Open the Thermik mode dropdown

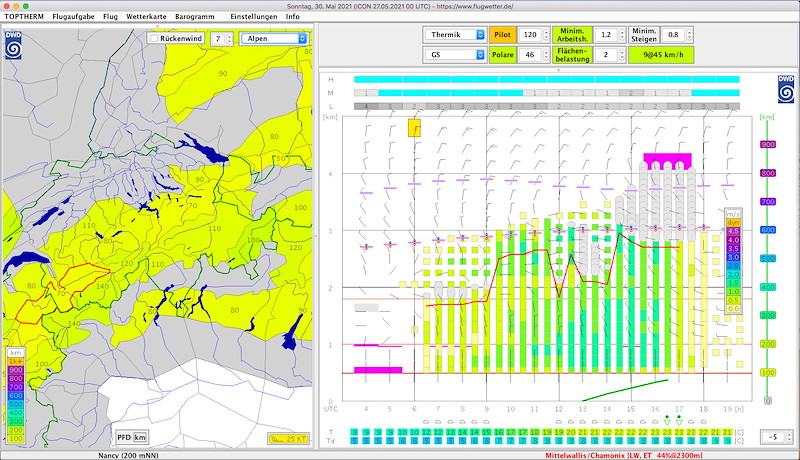tap(455, 35)
